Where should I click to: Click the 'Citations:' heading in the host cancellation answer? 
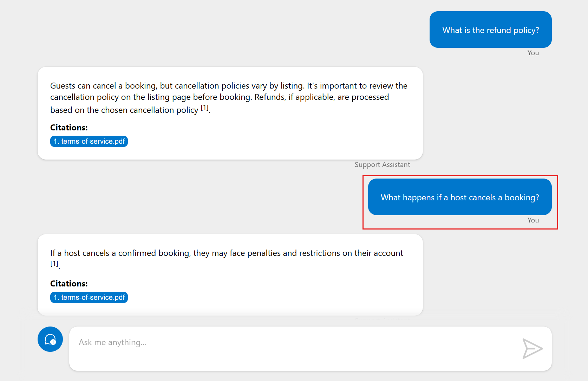tap(69, 284)
